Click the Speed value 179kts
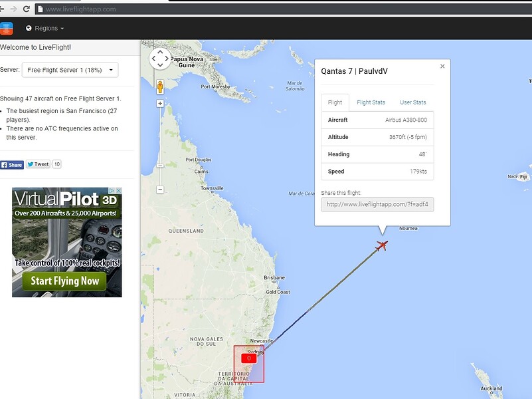The width and height of the screenshot is (532, 399). [x=418, y=172]
